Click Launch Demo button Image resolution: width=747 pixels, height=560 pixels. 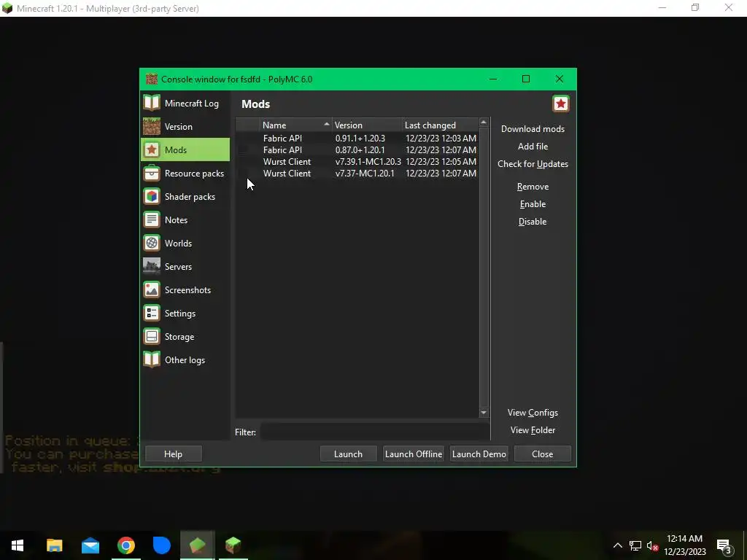click(x=479, y=454)
